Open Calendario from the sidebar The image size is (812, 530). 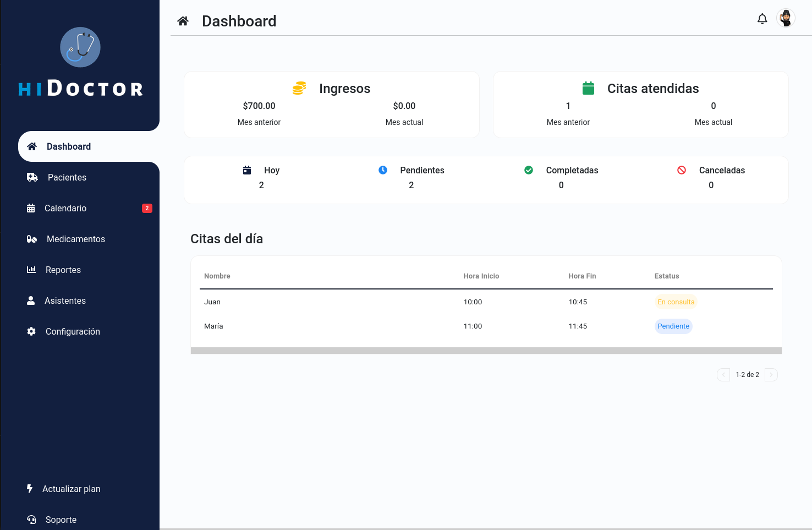[65, 208]
